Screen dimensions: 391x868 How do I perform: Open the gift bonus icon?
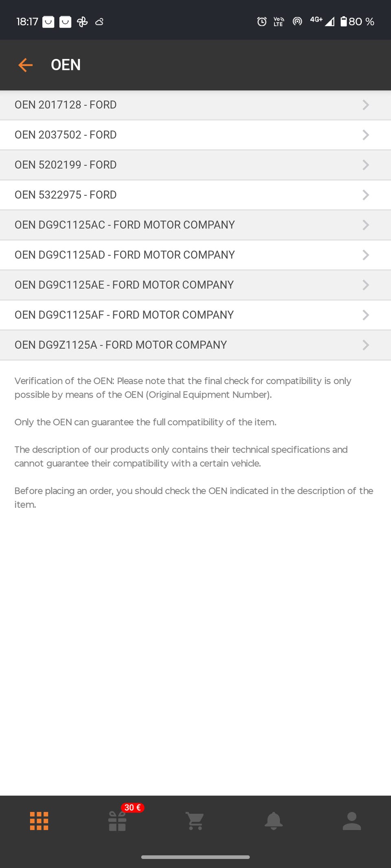[117, 821]
